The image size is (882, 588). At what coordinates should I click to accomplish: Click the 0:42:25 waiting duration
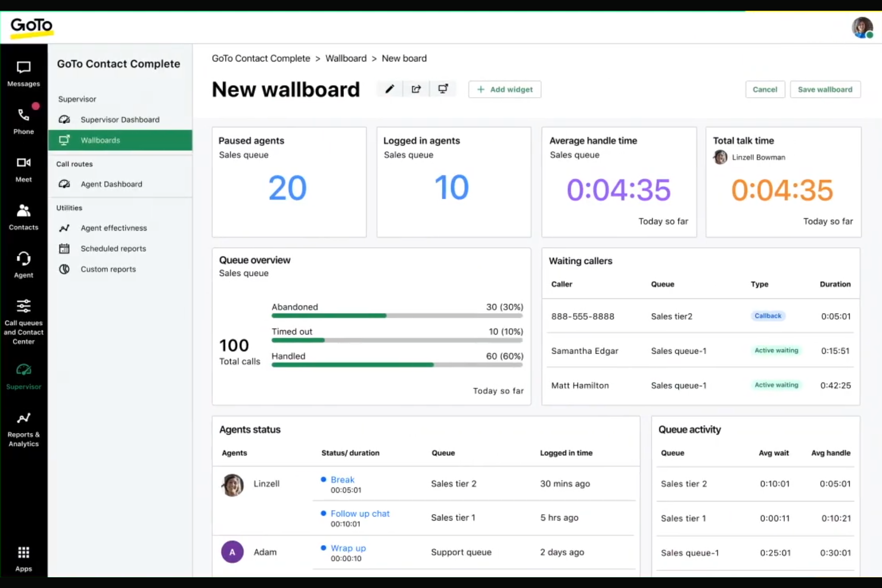[836, 385]
